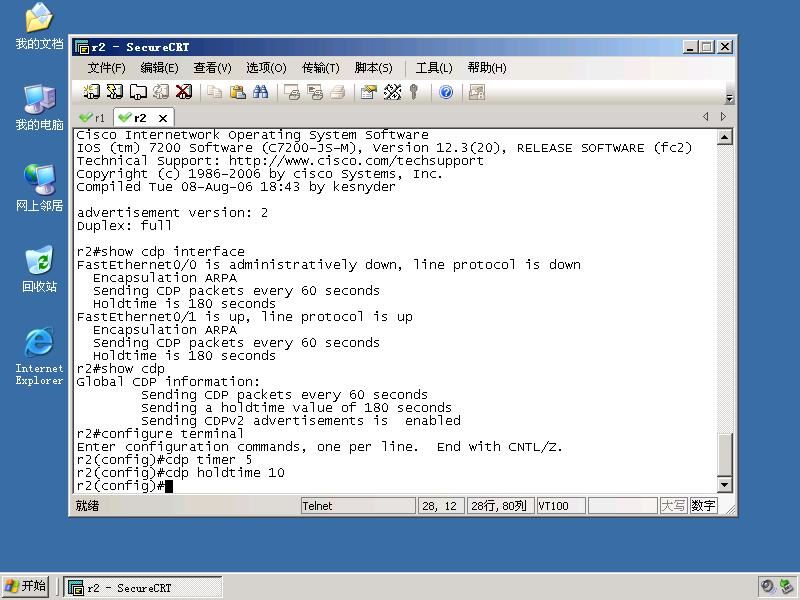Open the 文件(F) menu
Viewport: 800px width, 600px height.
(106, 68)
